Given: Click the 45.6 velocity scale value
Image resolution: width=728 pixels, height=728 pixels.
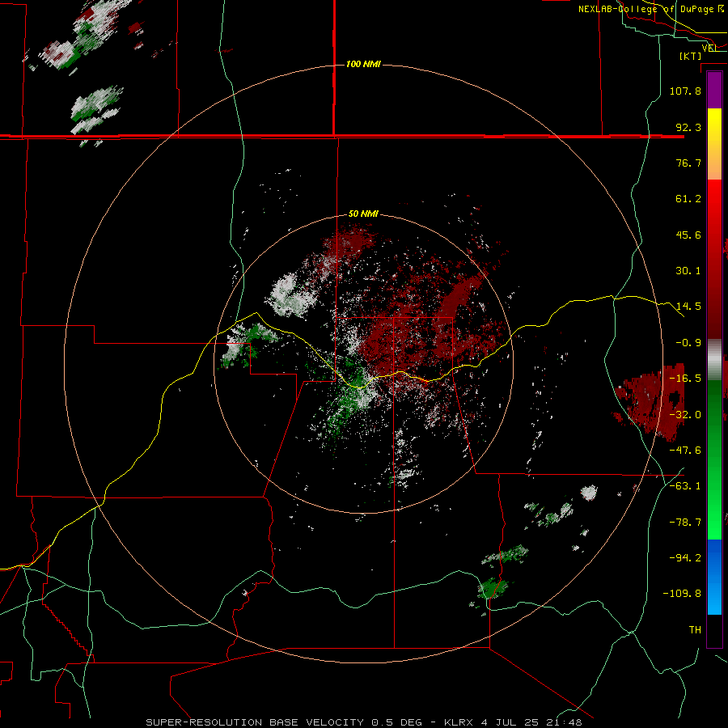Looking at the screenshot, I should point(688,235).
